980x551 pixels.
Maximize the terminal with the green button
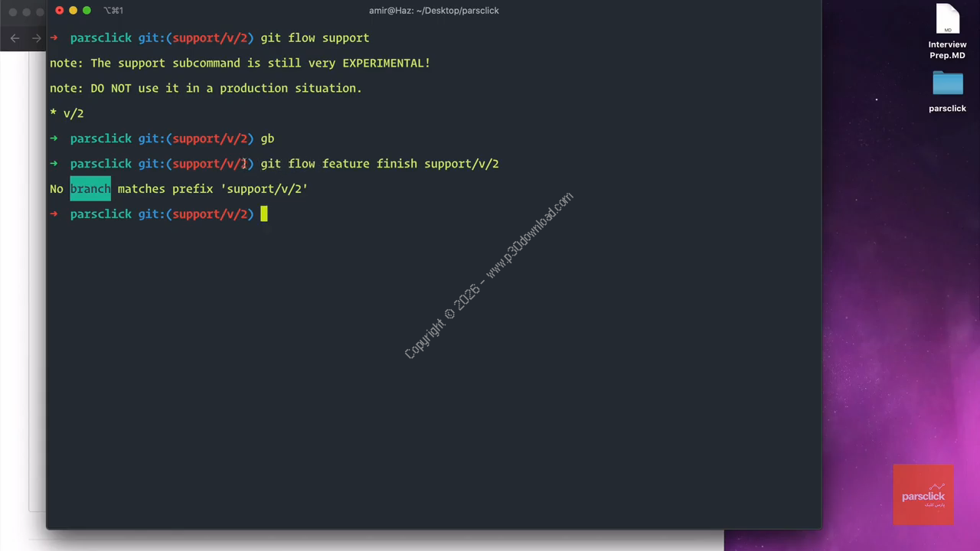click(87, 10)
